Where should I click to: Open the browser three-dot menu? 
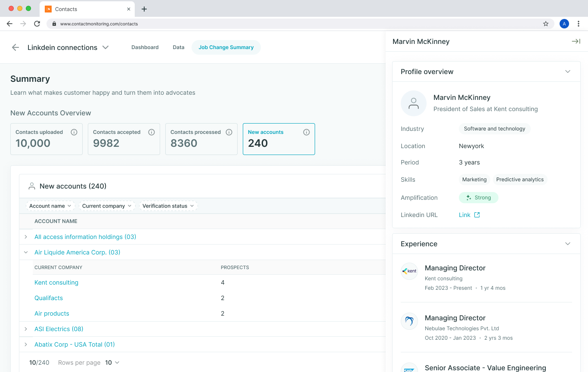click(x=579, y=24)
